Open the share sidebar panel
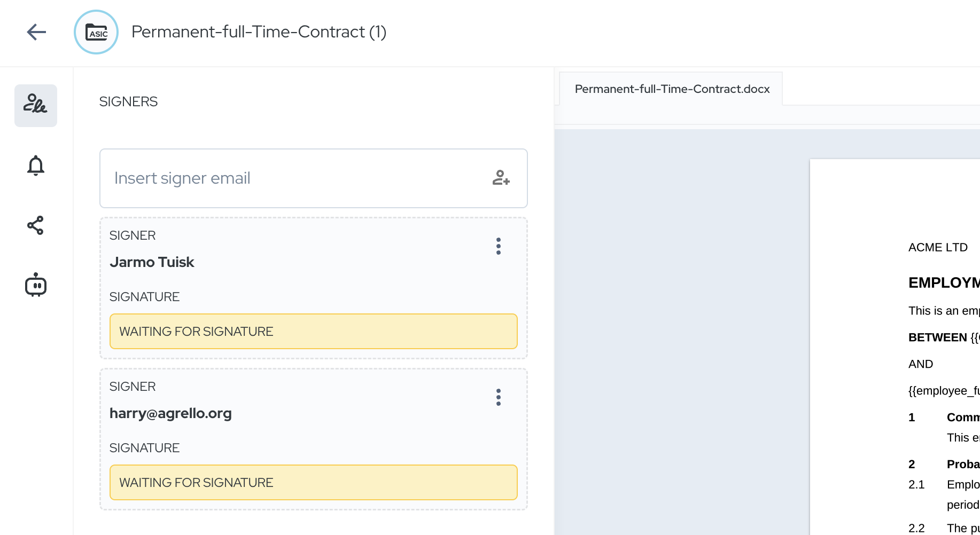Image resolution: width=980 pixels, height=535 pixels. coord(36,225)
